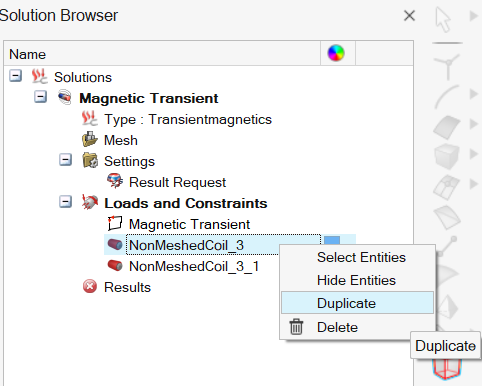Click the Loads and Constraints icon
482x386 pixels.
(90, 202)
